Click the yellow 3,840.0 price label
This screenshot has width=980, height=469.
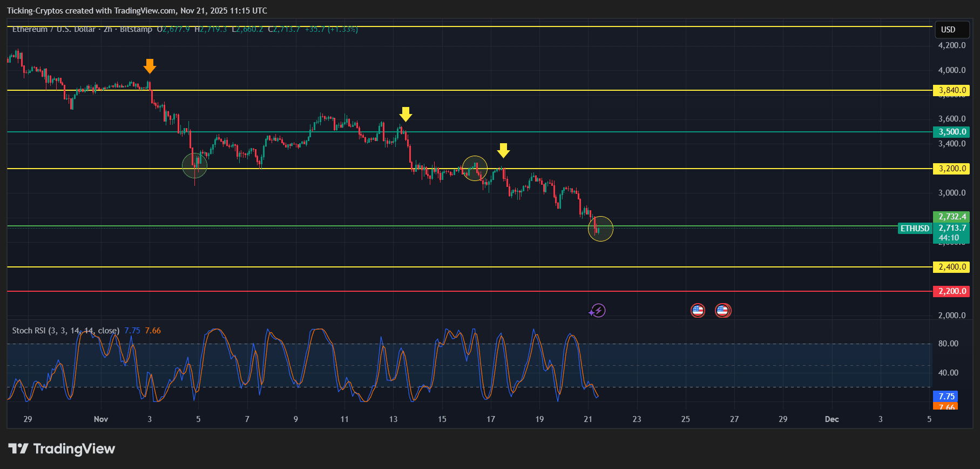click(x=951, y=90)
